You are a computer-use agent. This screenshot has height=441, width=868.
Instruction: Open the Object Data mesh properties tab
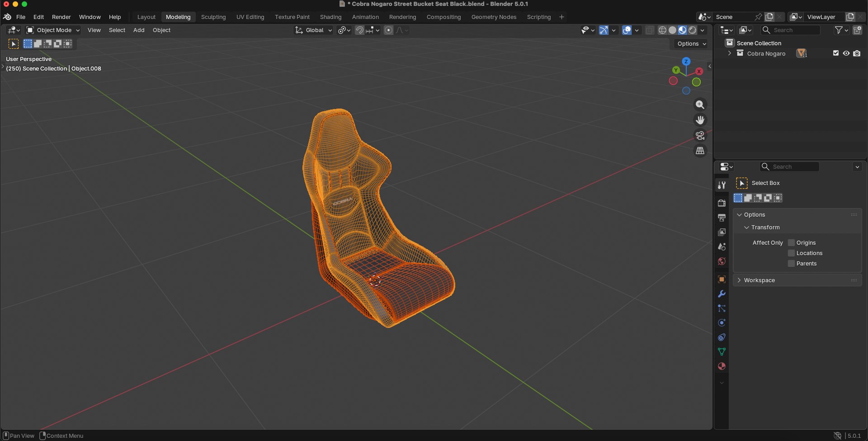722,351
